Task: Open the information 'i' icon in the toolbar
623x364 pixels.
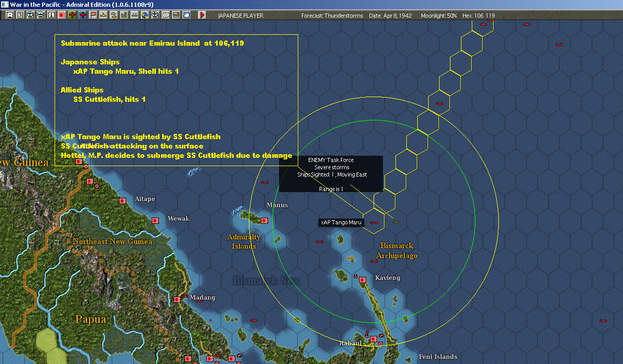Action: pos(51,15)
